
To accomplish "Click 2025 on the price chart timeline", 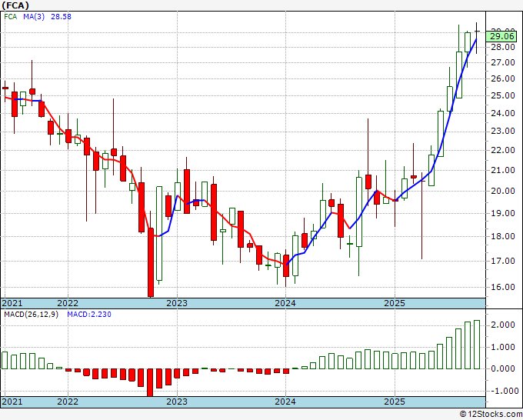I will (395, 303).
